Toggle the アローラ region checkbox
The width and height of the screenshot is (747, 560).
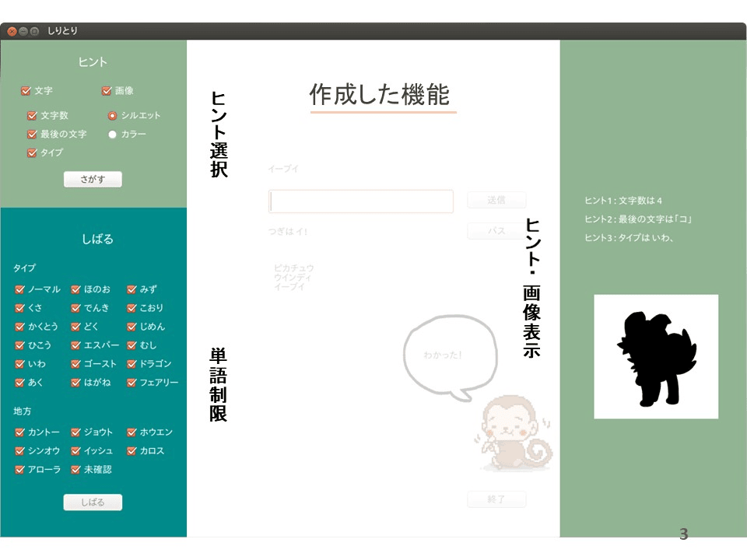[19, 470]
